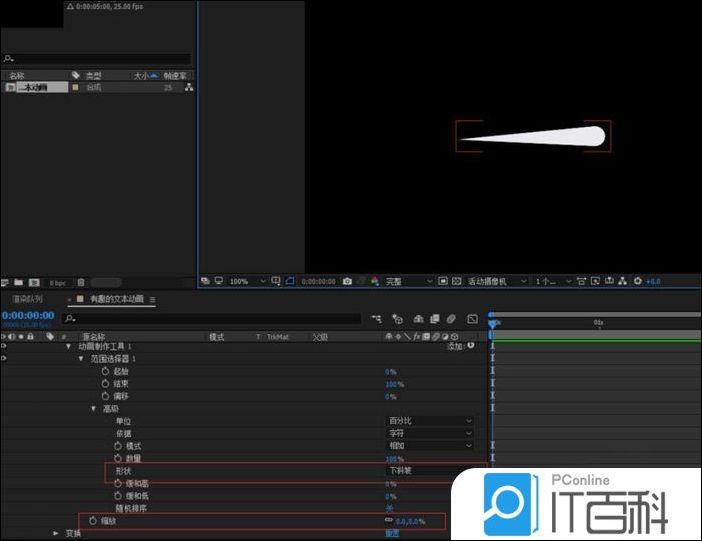Toggle 随机排序 (Randomize Order) value 关

390,508
